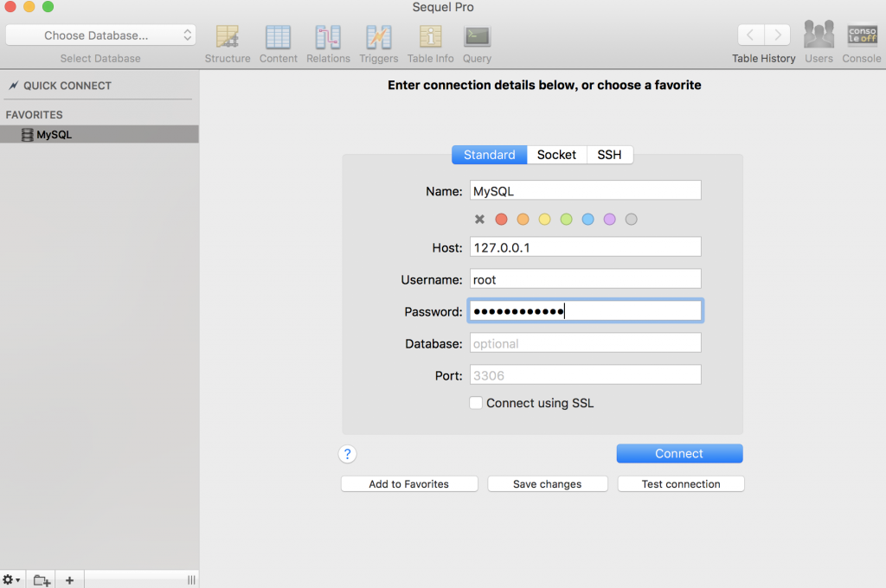Go forward in Table History
886x588 pixels.
778,35
